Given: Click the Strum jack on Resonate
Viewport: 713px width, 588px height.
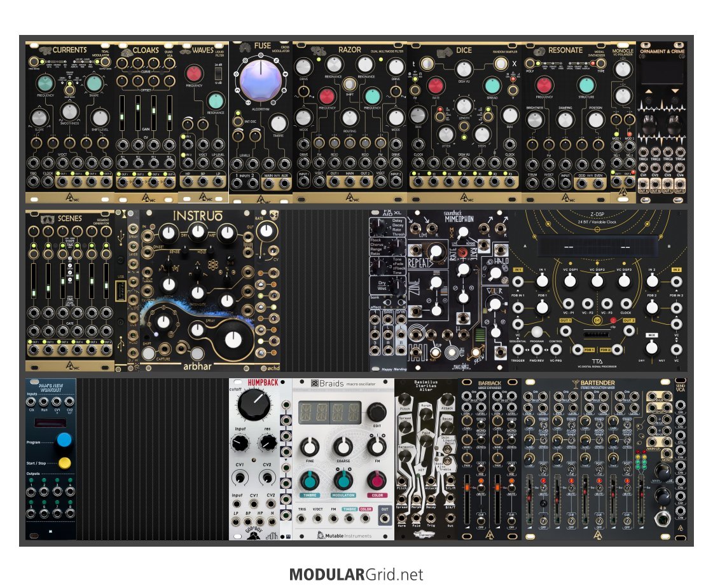Looking at the screenshot, I should tap(532, 183).
